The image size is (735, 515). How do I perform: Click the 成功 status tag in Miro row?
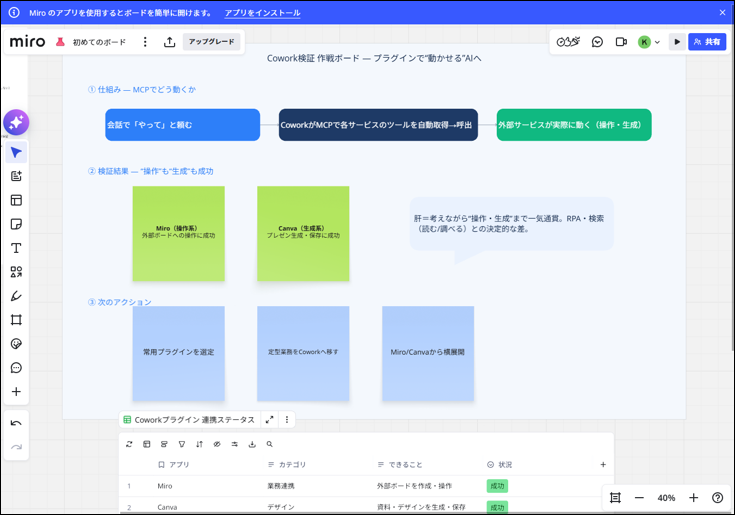(x=497, y=486)
